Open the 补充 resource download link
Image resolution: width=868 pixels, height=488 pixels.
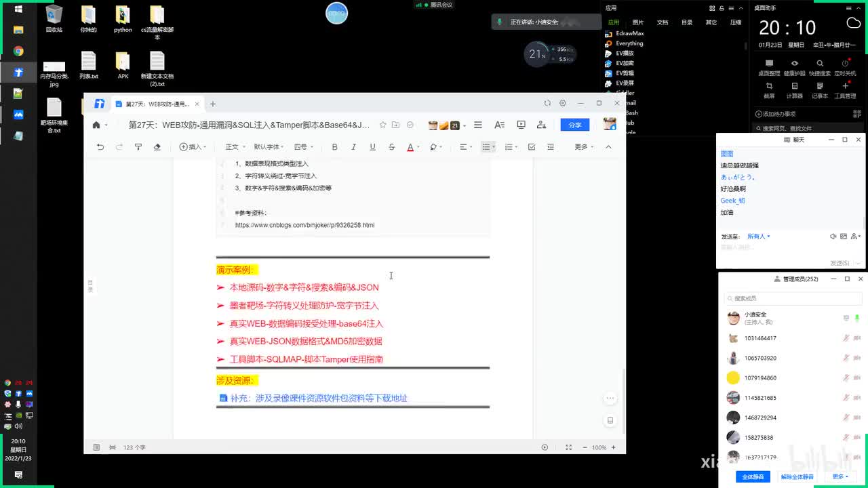pyautogui.click(x=318, y=399)
